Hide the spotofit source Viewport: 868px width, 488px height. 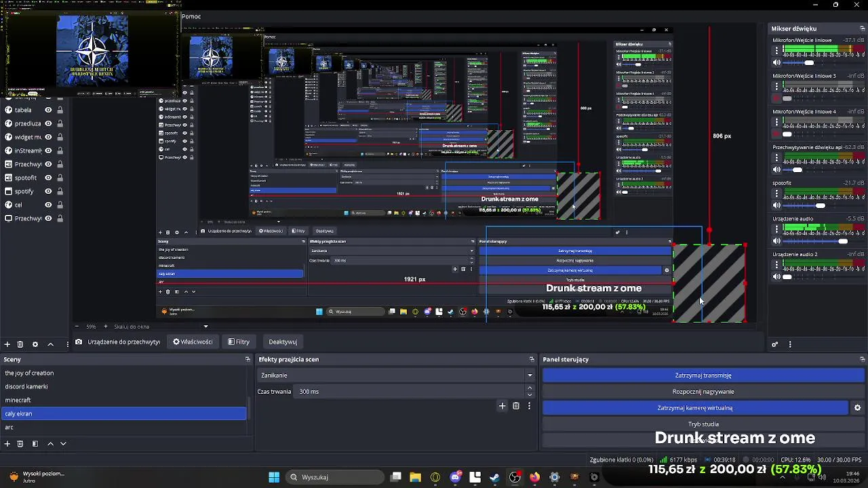point(48,178)
